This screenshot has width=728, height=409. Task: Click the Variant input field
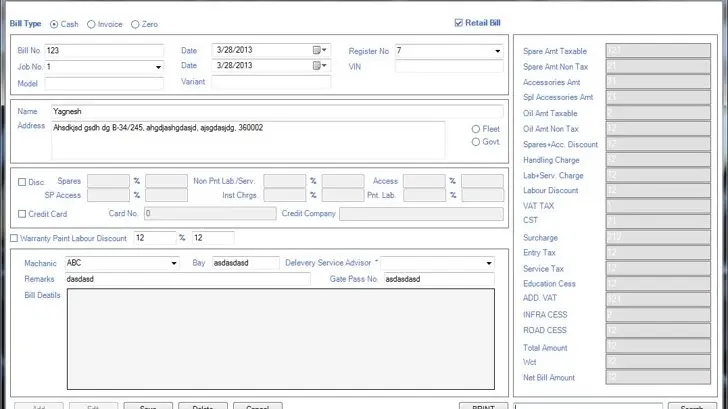pyautogui.click(x=271, y=82)
